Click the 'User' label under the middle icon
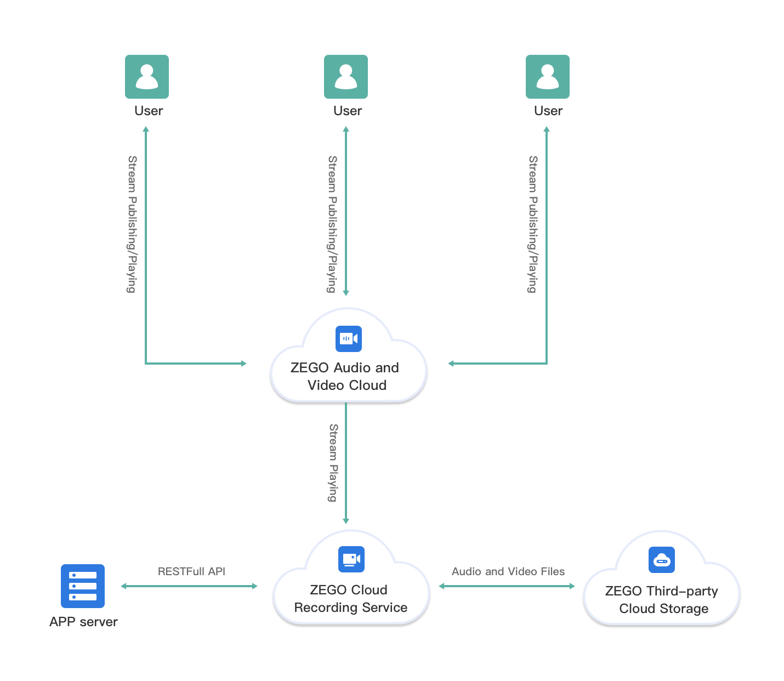The image size is (784, 681). click(348, 111)
